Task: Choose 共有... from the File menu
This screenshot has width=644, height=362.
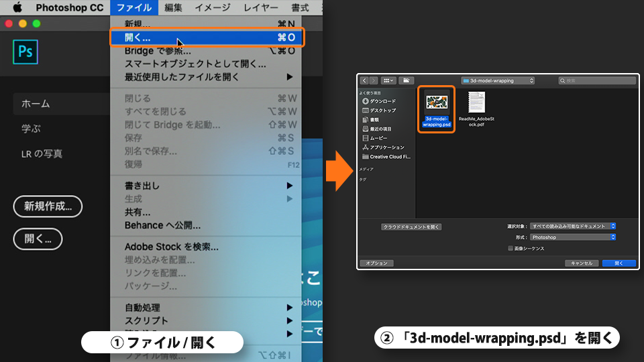Action: (x=206, y=213)
